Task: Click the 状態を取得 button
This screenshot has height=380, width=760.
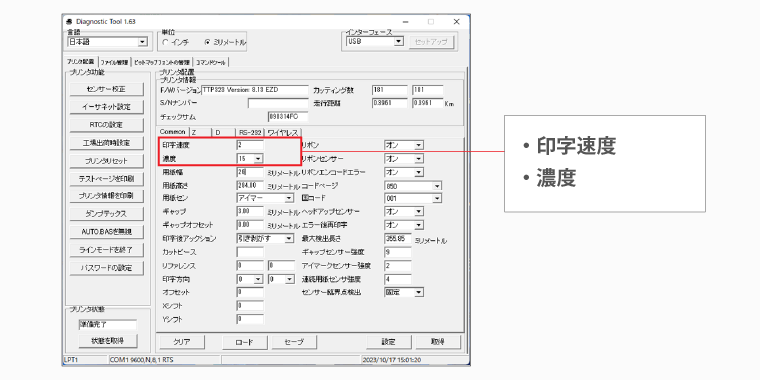Action: (108, 341)
